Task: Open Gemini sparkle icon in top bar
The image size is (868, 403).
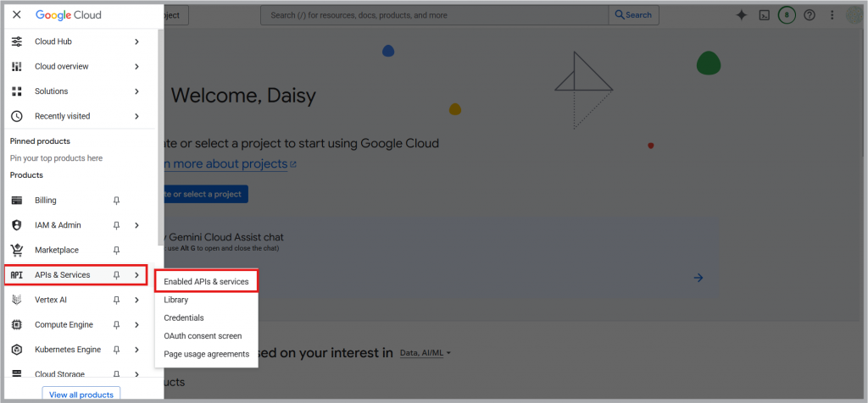Action: [x=741, y=15]
